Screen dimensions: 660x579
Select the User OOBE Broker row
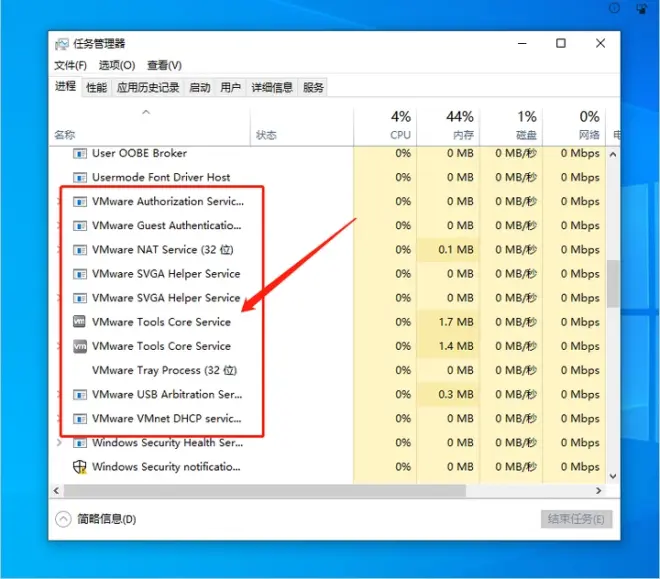pos(327,153)
